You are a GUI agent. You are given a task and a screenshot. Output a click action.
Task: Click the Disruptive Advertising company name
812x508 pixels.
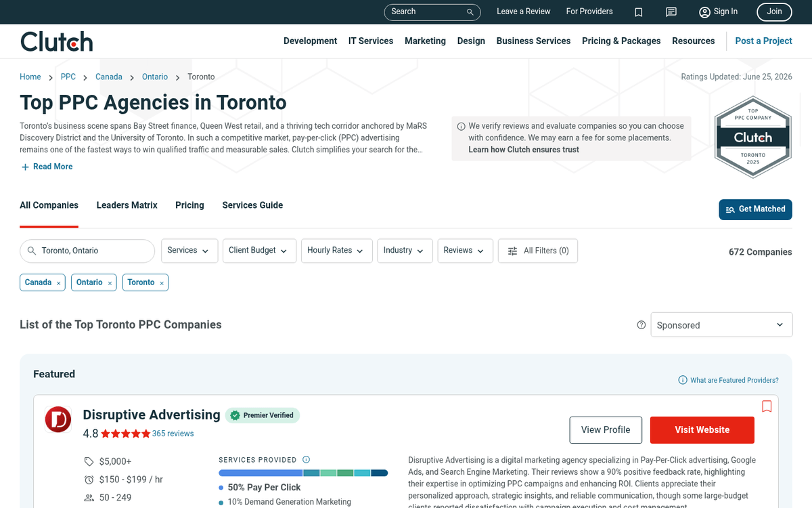pyautogui.click(x=152, y=415)
